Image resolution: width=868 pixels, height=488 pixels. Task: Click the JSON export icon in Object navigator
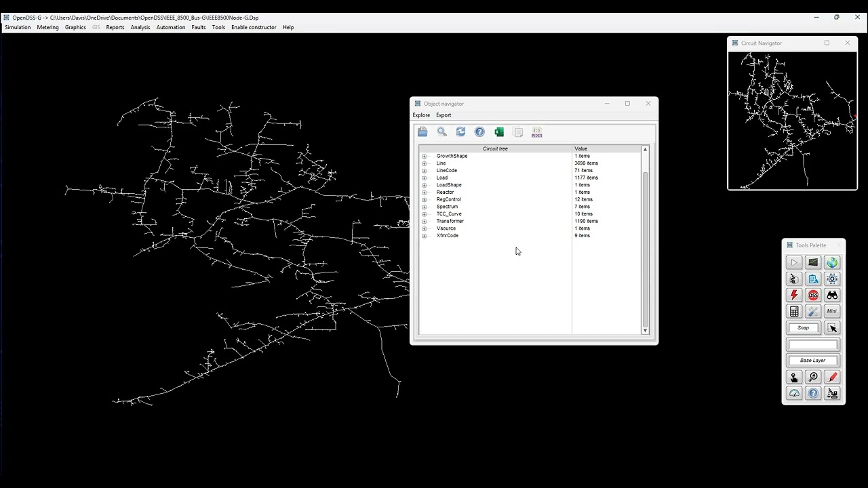click(537, 132)
